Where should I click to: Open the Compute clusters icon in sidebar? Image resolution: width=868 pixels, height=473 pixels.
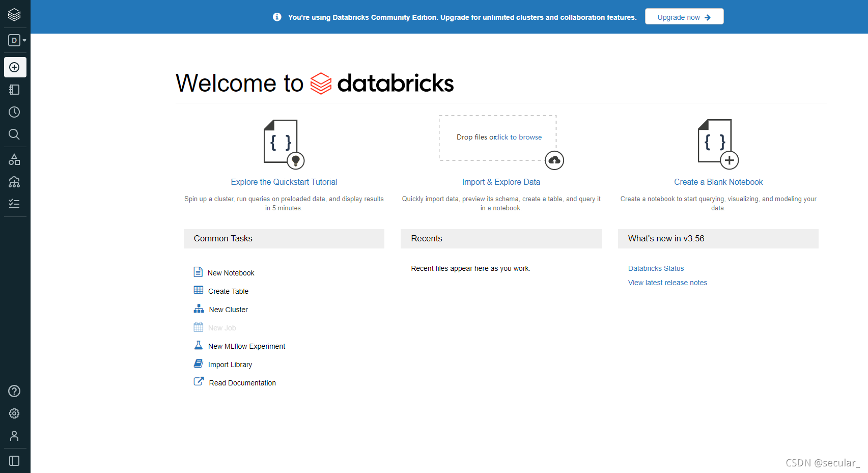coord(14,182)
